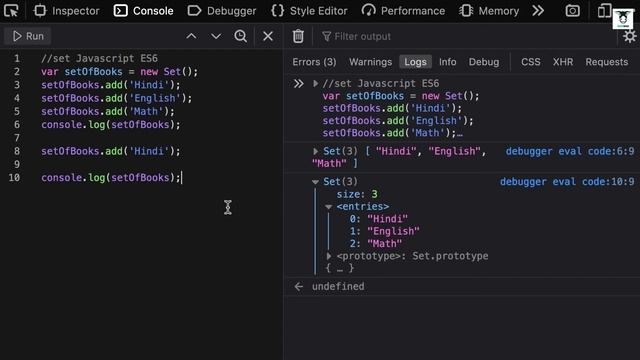Open debugger eval code:6:9 source link

pos(570,151)
